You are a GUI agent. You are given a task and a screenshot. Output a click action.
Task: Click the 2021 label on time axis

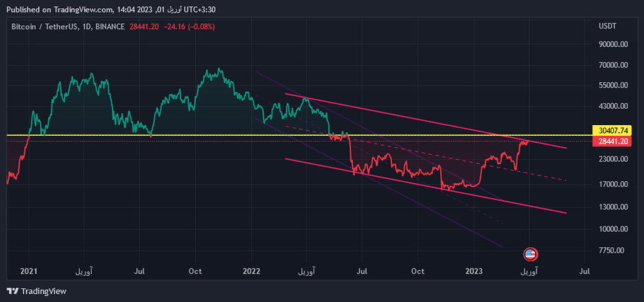(x=29, y=271)
